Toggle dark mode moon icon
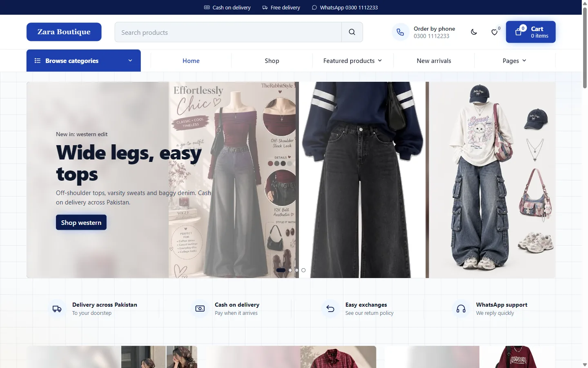Image resolution: width=588 pixels, height=368 pixels. click(x=474, y=32)
